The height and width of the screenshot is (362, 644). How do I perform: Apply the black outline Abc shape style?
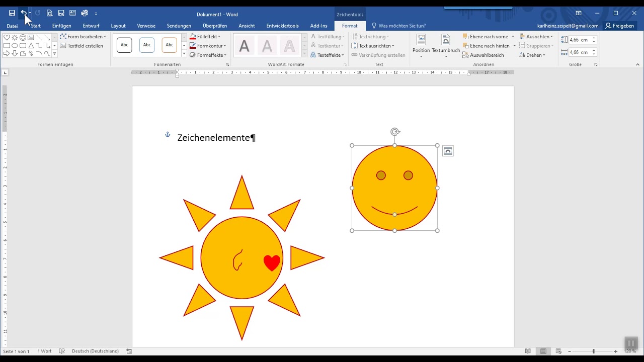pyautogui.click(x=124, y=45)
